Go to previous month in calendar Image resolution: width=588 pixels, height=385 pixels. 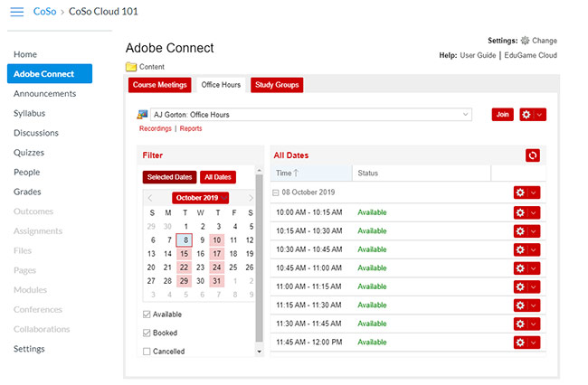click(x=150, y=198)
